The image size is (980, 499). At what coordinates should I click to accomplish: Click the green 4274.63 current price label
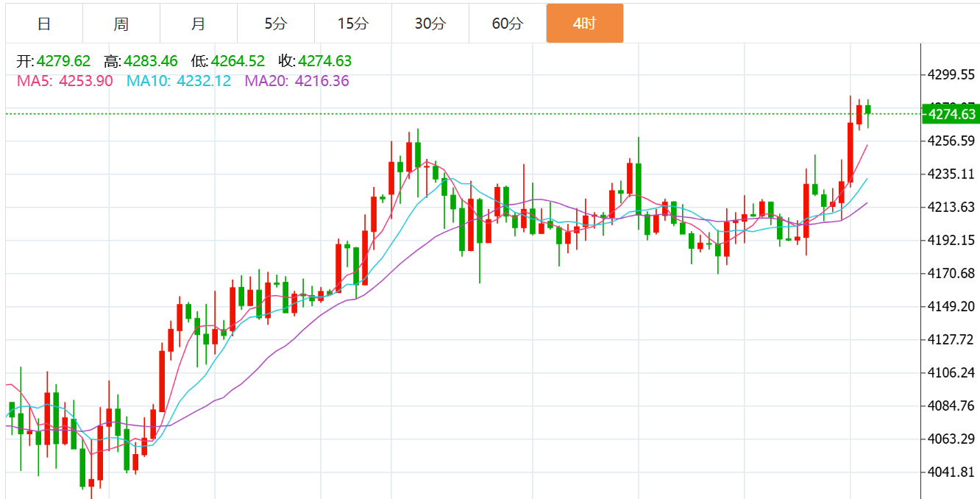tap(951, 114)
